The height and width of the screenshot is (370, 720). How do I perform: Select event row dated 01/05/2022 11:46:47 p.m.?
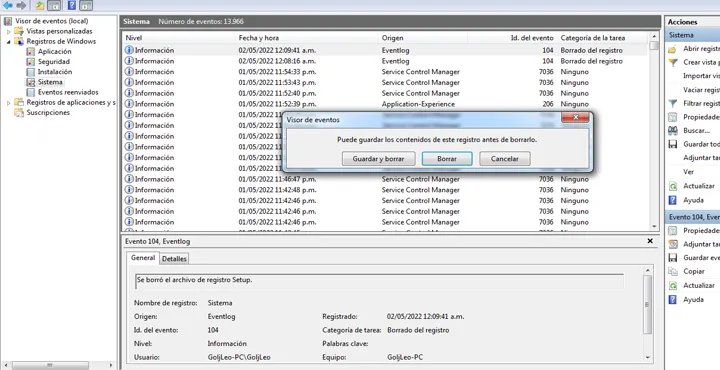tap(385, 179)
